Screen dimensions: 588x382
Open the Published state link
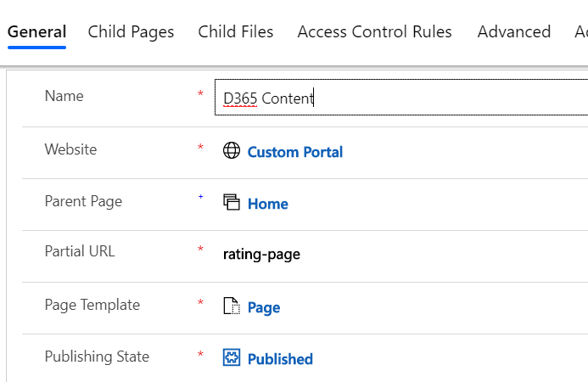coord(280,359)
